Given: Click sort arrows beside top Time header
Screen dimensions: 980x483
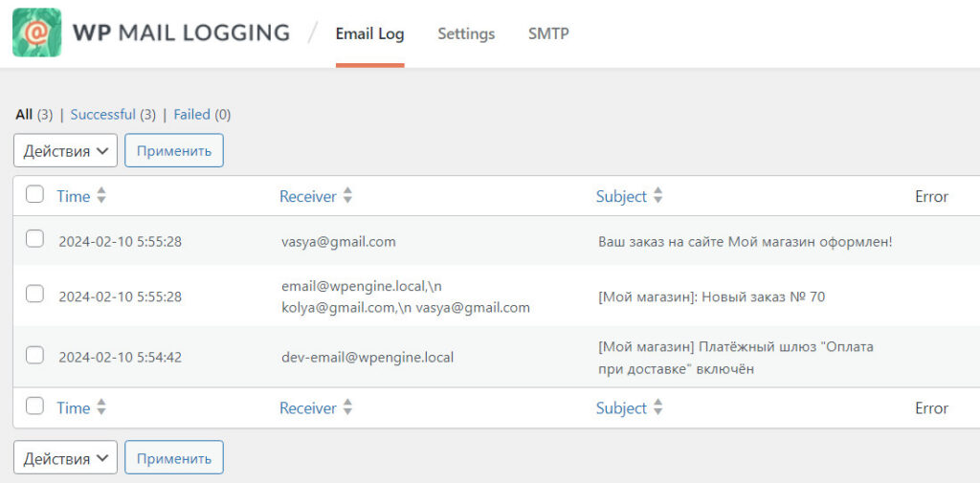Looking at the screenshot, I should 101,196.
